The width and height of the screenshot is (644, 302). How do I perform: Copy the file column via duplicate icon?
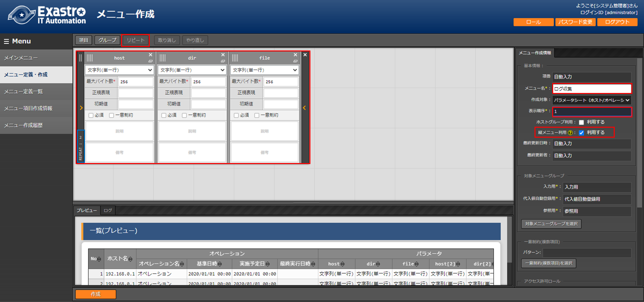(x=295, y=61)
